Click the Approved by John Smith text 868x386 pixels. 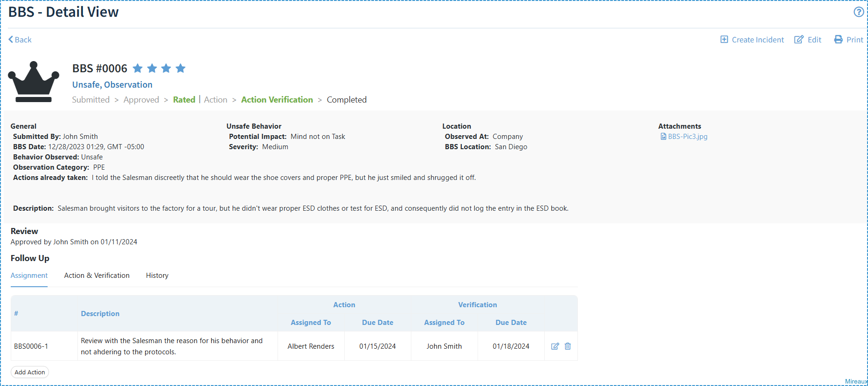[x=74, y=242]
